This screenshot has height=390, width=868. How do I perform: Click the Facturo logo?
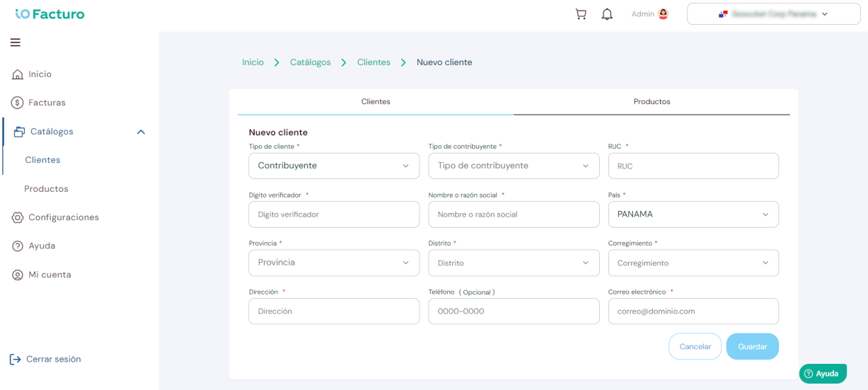[x=50, y=14]
